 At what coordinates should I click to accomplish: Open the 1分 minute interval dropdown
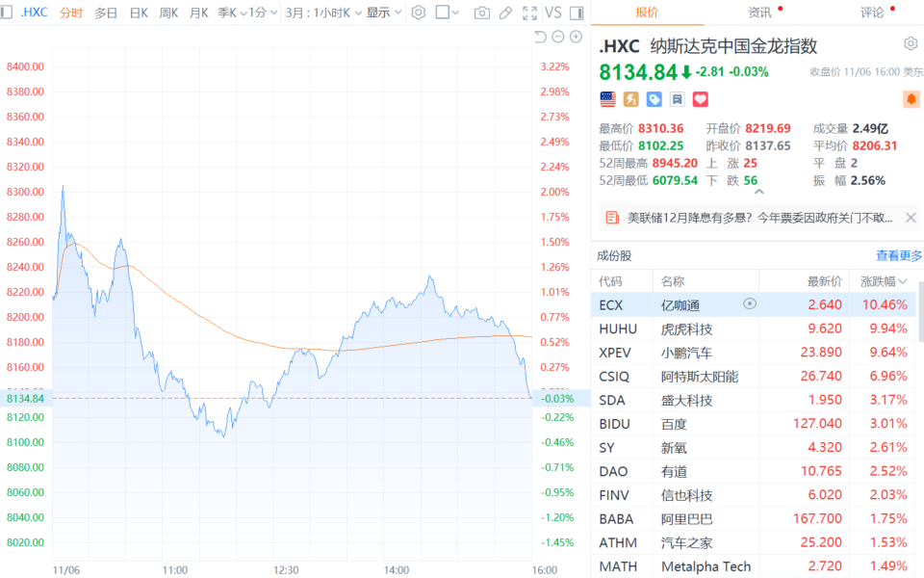[x=263, y=13]
